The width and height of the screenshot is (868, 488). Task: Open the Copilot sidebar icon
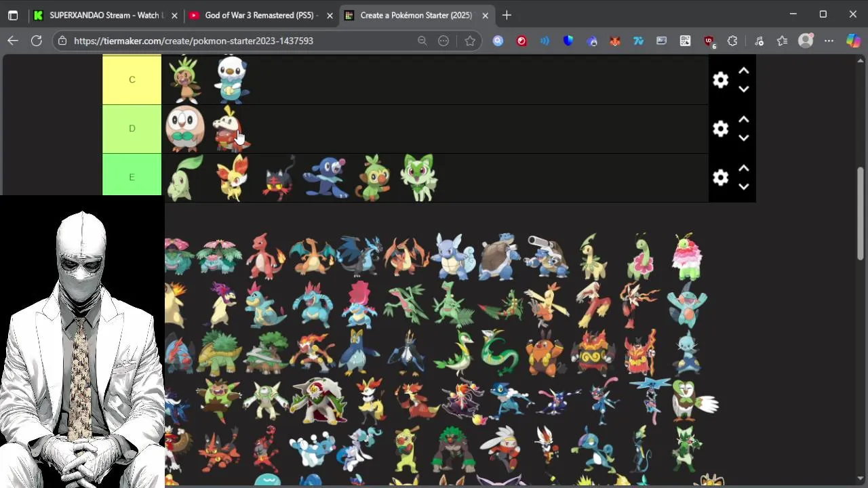[853, 41]
